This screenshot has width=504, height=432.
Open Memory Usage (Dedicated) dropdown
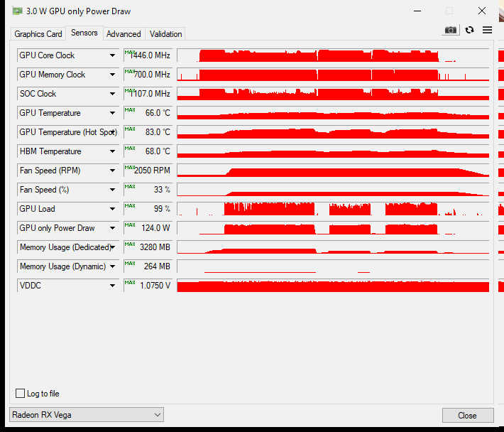112,247
